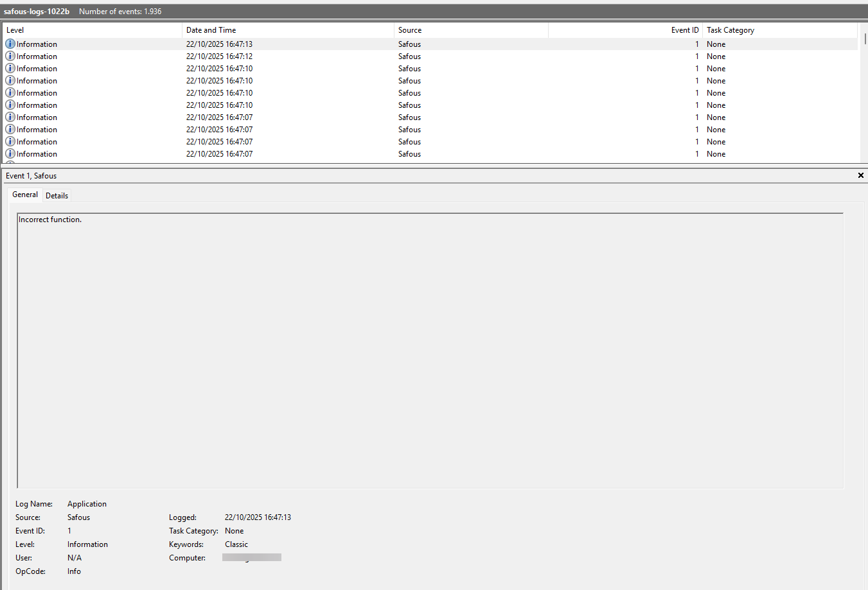Click the Application log name value

[87, 504]
